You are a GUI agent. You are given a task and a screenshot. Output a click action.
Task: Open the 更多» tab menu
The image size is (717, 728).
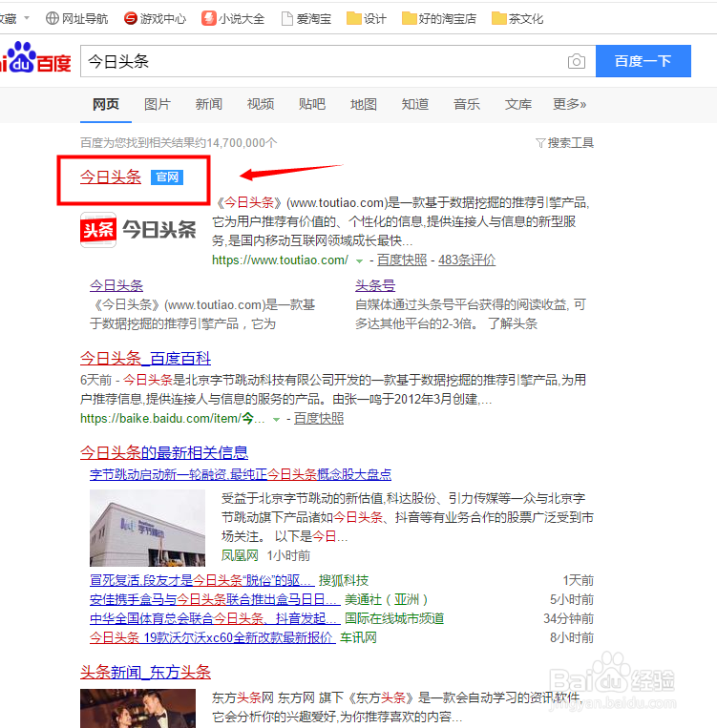point(569,104)
